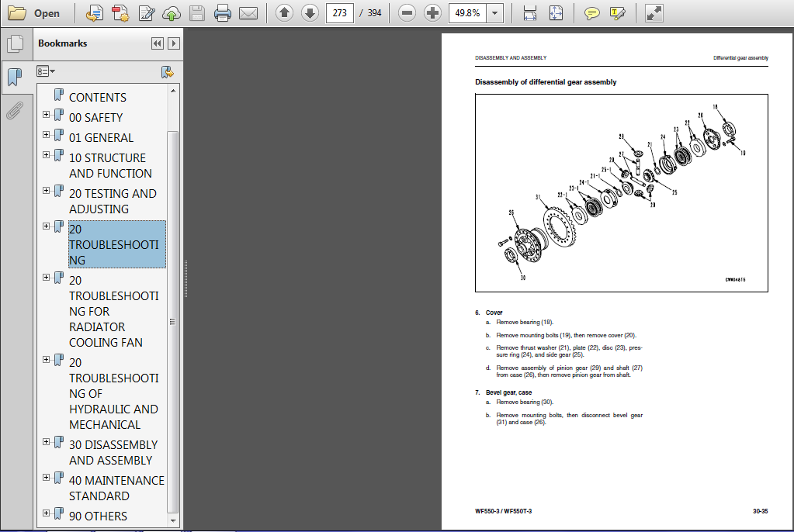The image size is (794, 532).
Task: Click the page number '30-35' footer
Action: pyautogui.click(x=760, y=511)
